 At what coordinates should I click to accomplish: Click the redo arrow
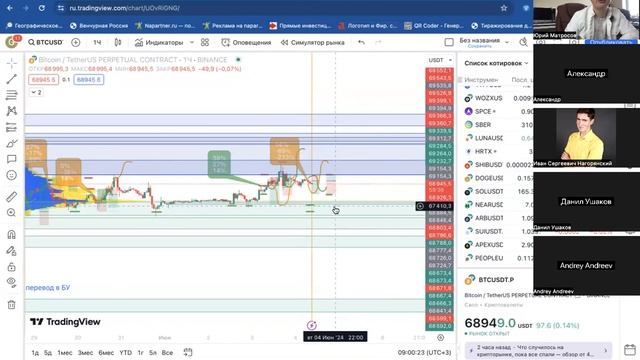point(378,42)
